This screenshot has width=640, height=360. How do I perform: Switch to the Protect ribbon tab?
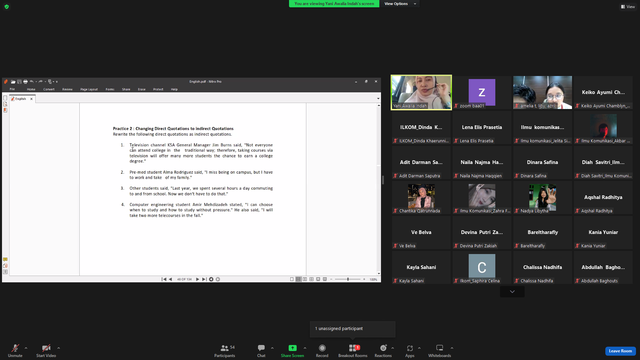[158, 89]
